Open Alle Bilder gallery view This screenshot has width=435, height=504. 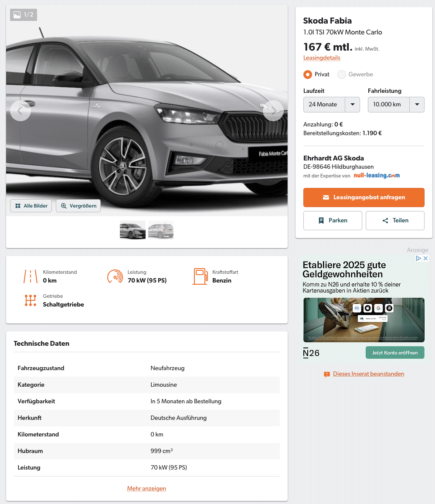31,206
